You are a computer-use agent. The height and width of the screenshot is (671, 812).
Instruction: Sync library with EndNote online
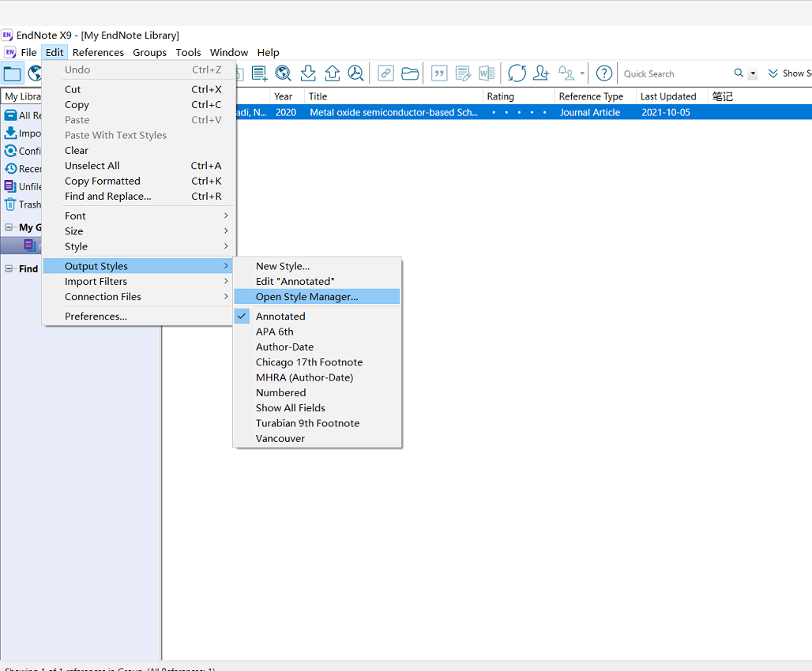pos(517,73)
